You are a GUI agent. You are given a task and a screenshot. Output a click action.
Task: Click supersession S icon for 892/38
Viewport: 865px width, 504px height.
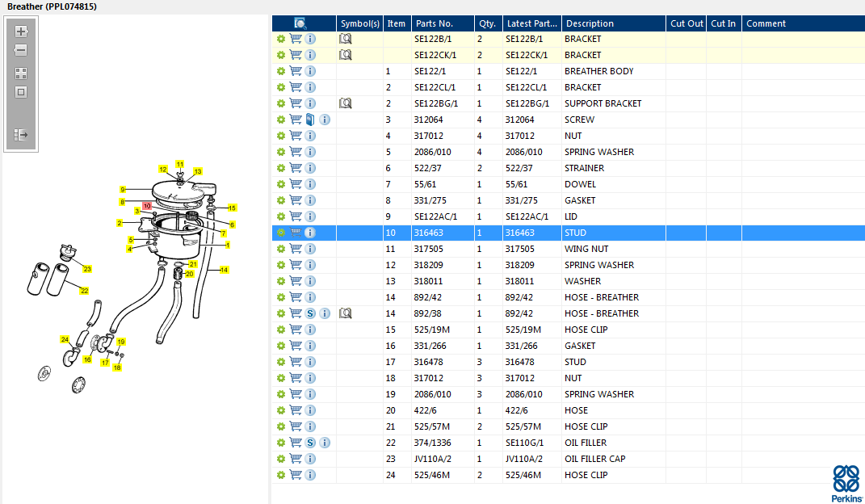pyautogui.click(x=310, y=313)
